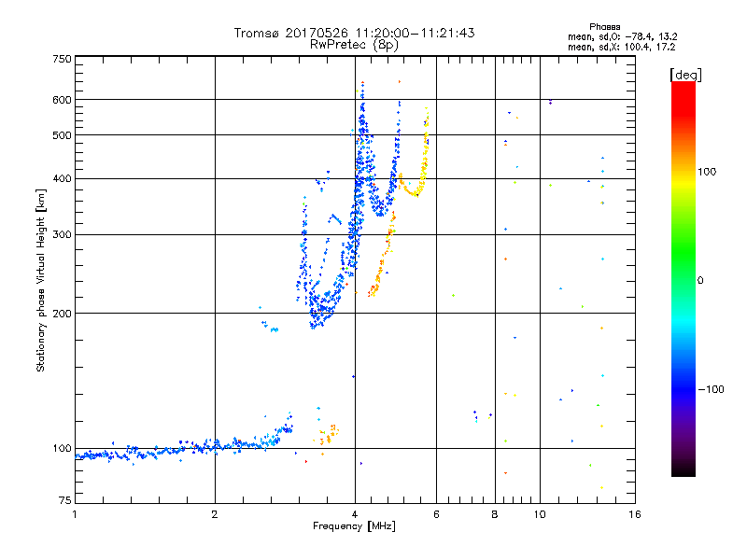Screen dimensions: 747x560
Task: Click x-axis tick label '2'
Action: coord(215,514)
